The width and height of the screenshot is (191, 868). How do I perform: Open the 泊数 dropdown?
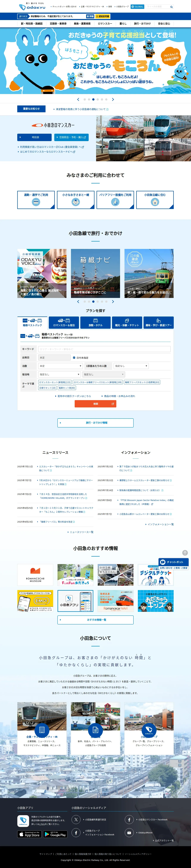(x=60, y=366)
